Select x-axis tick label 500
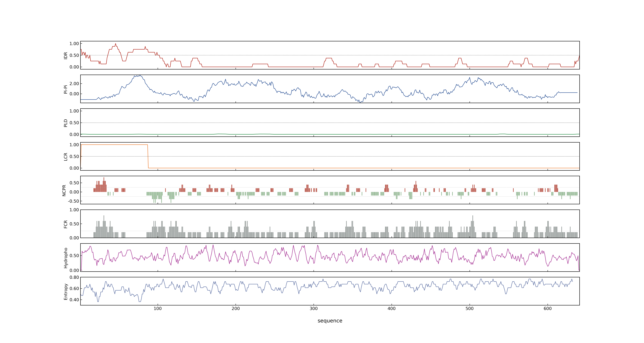 click(469, 309)
